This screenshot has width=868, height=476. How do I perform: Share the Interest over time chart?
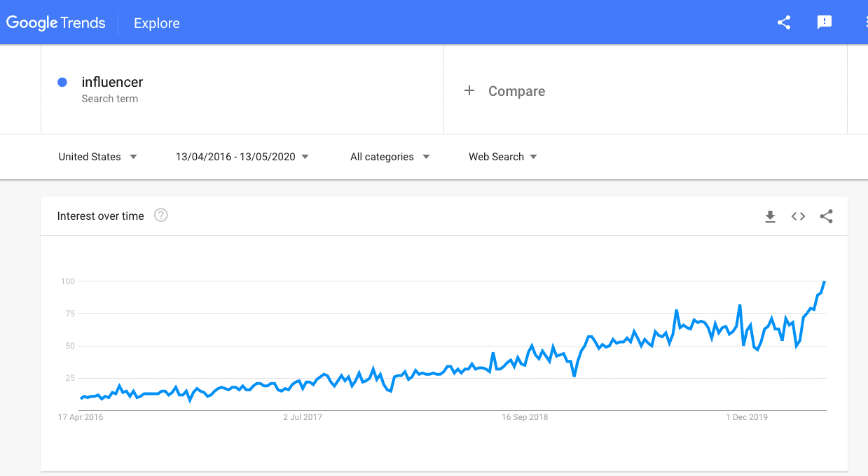tap(826, 216)
